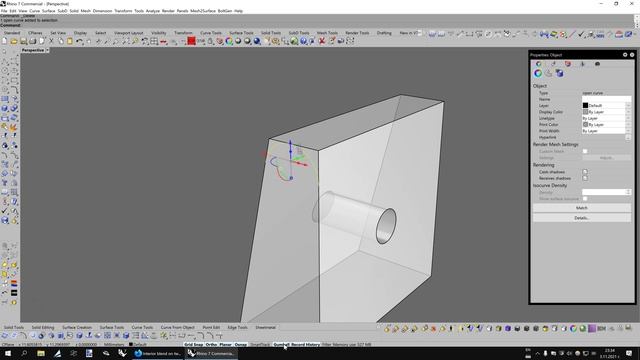The image size is (640, 360).
Task: Click the Adjust button under Render Mesh Settings
Action: 606,158
